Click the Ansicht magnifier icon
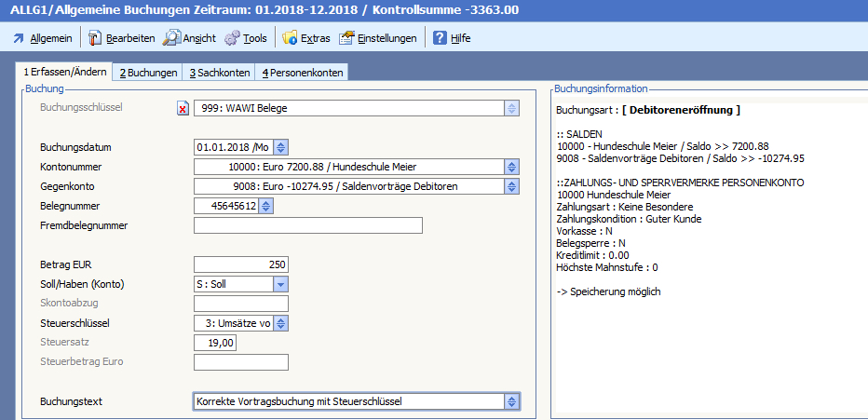 pos(171,38)
